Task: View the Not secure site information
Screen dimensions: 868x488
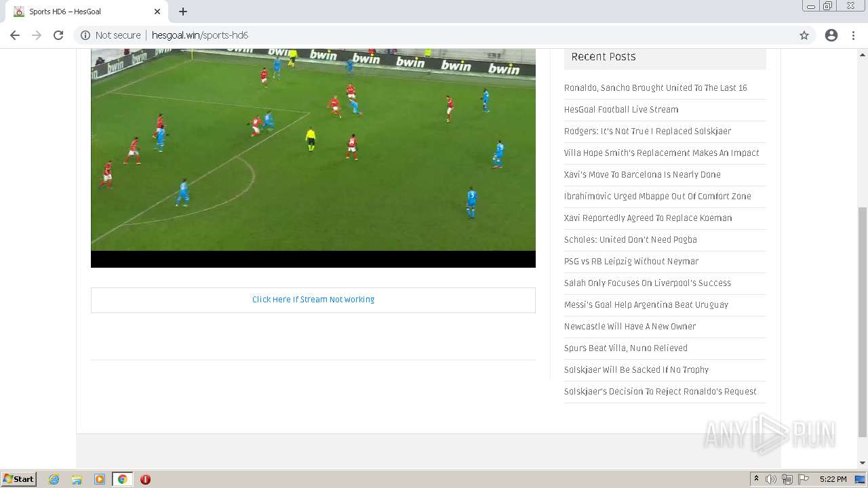Action: coord(111,35)
